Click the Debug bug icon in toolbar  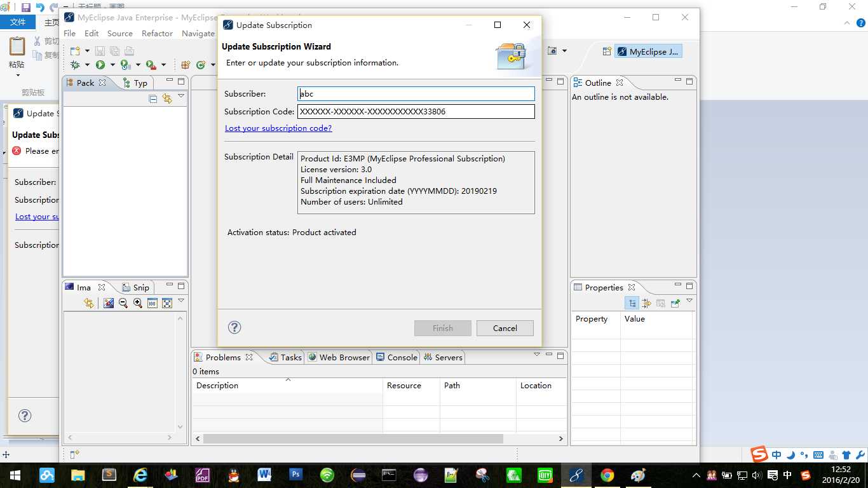tap(75, 65)
